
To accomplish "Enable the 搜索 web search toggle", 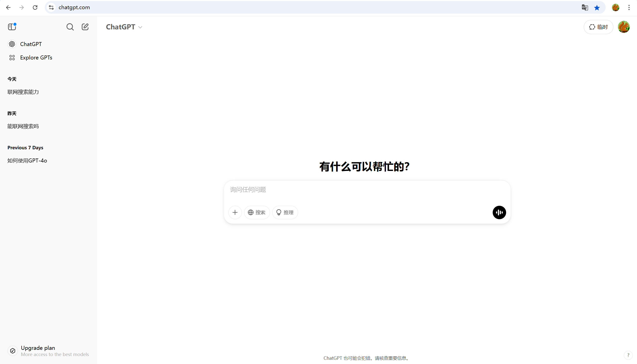I will click(x=257, y=212).
